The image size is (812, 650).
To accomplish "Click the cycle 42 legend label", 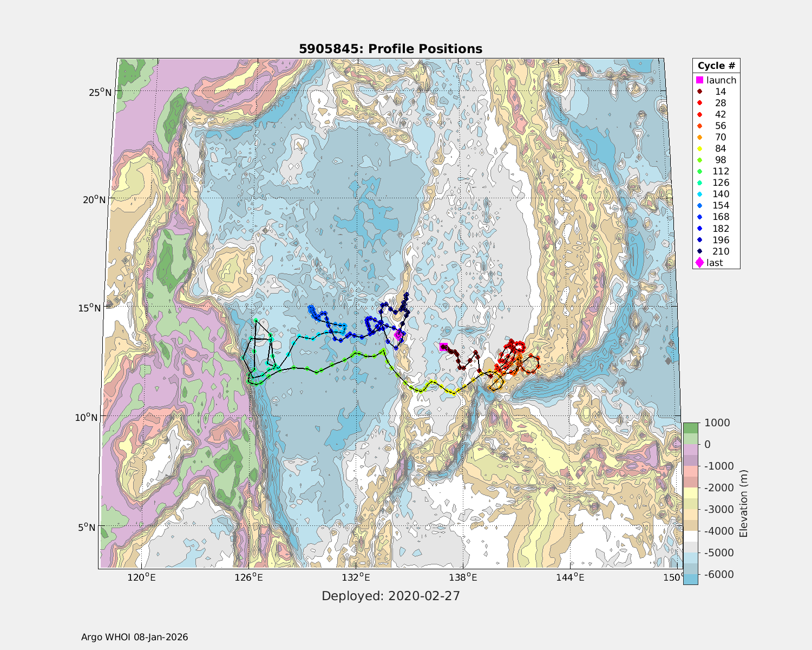I will click(x=721, y=114).
